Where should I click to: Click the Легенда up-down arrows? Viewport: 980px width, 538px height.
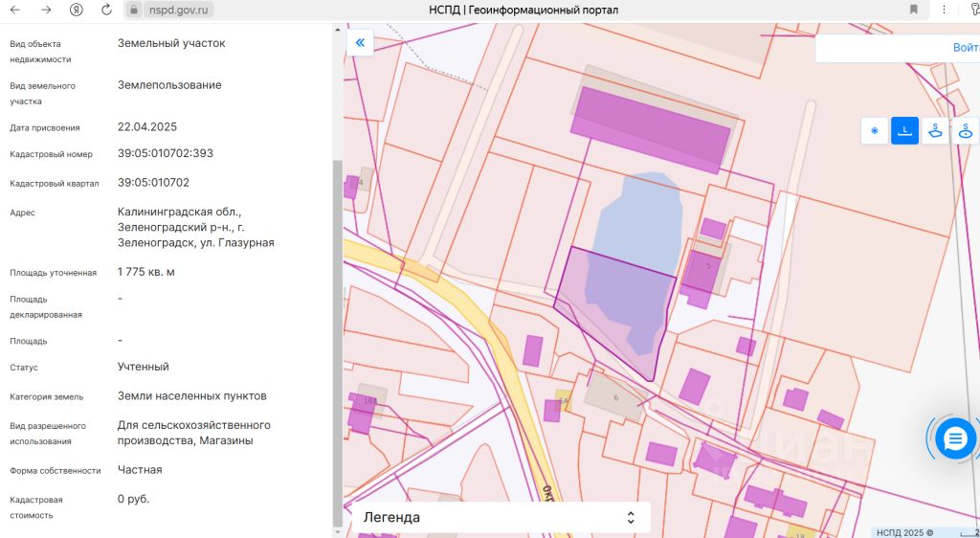(x=631, y=517)
